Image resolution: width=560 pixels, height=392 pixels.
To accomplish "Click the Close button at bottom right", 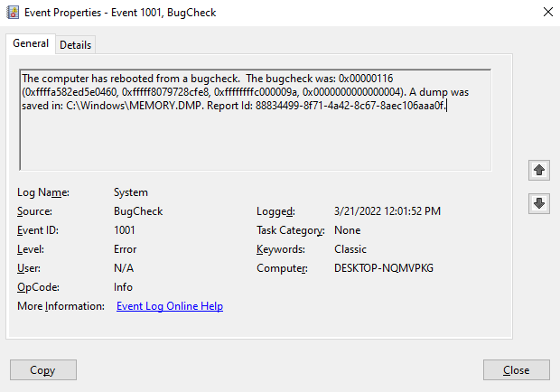I will [x=516, y=370].
